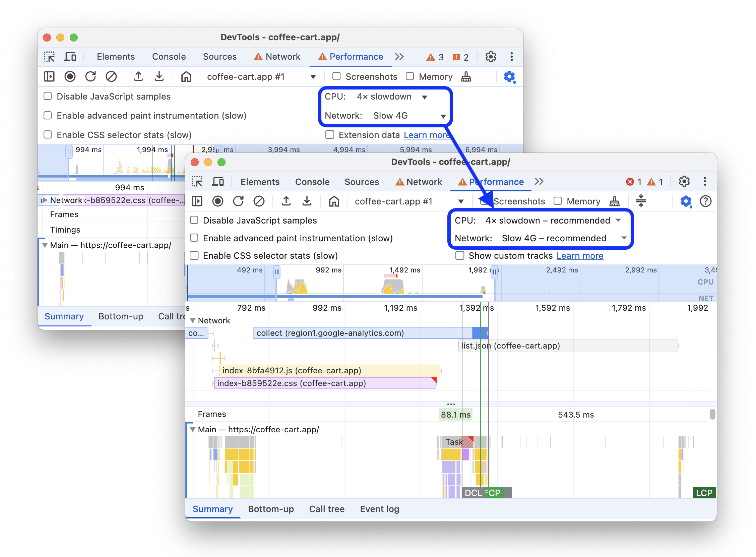
Task: Click the Network panel tab
Action: [422, 181]
